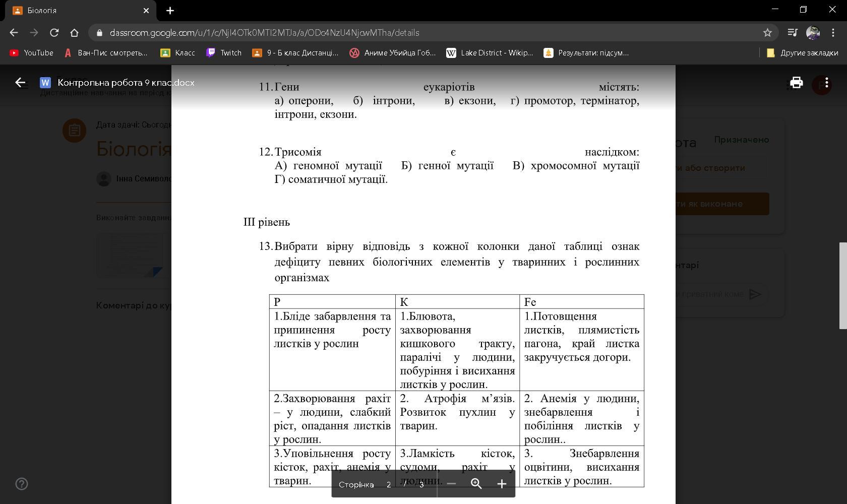Viewport: 847px width, 504px height.
Task: Click question 11 Гени еукаріотів text
Action: (449, 100)
